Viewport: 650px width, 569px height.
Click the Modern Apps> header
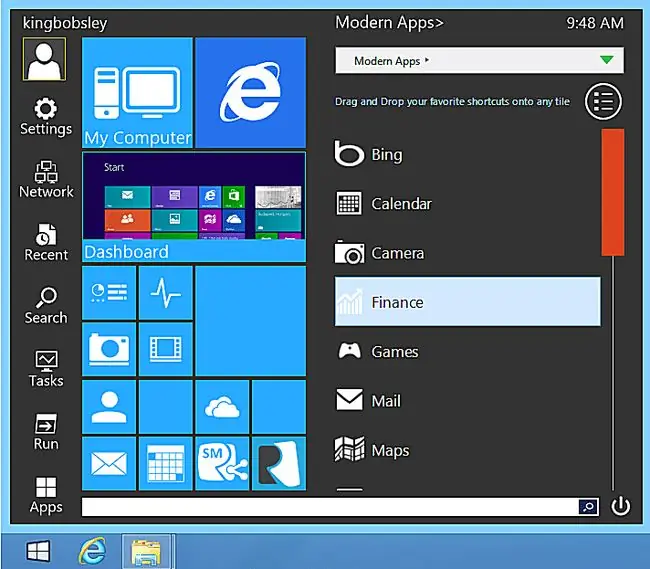coord(389,23)
